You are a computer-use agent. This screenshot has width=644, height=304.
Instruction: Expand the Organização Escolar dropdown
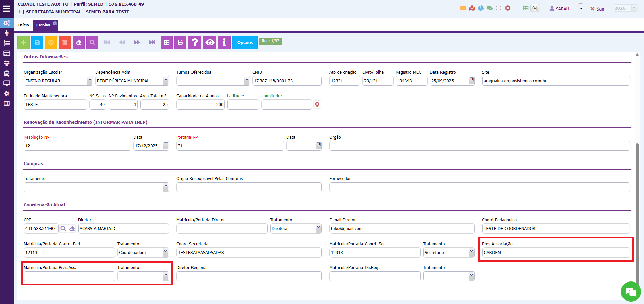(x=90, y=81)
